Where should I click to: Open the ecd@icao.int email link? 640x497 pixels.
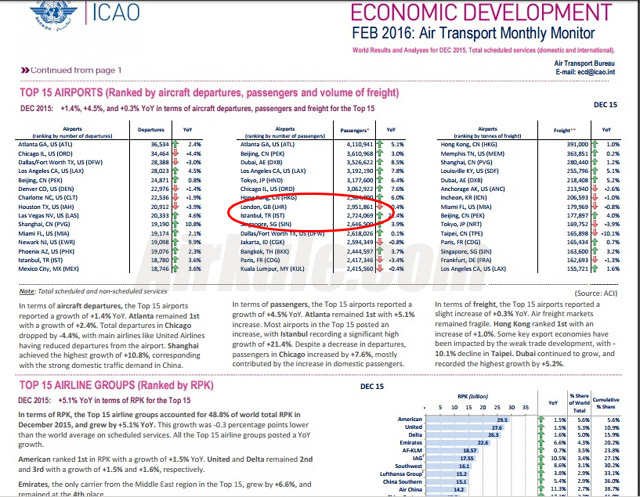596,72
